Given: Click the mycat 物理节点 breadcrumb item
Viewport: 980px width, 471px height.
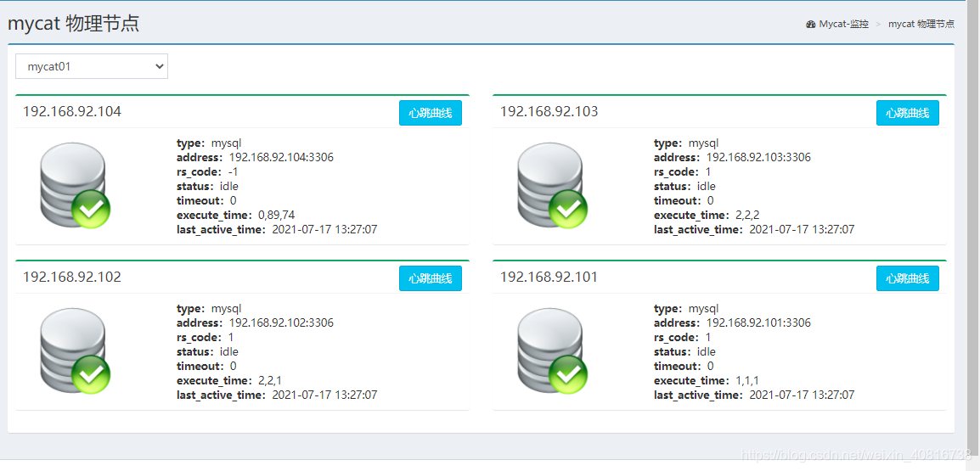Looking at the screenshot, I should [x=921, y=25].
